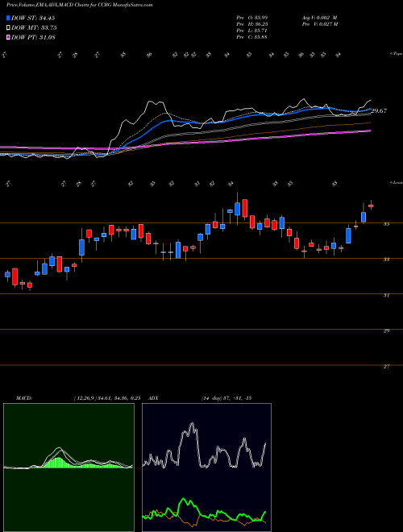Click the blue DOW ST legend swatch

(8, 18)
